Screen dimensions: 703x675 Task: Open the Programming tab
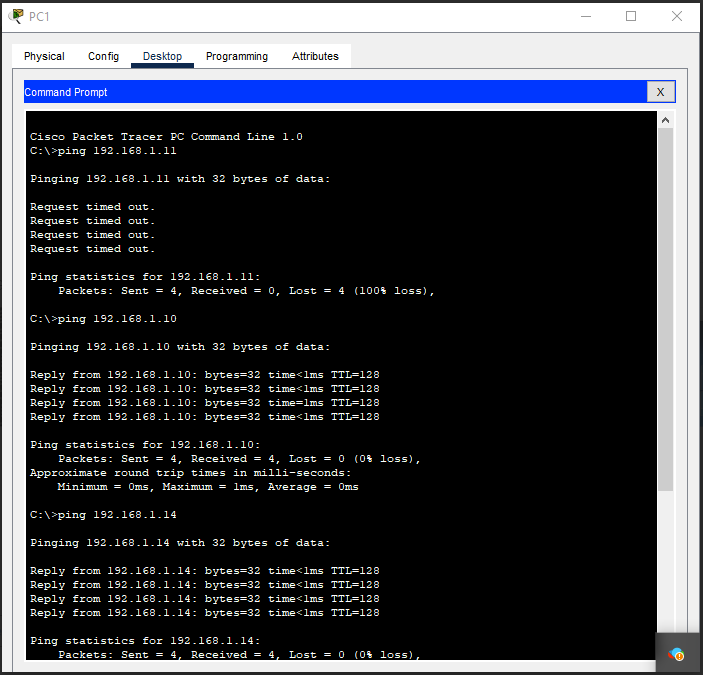tap(237, 56)
